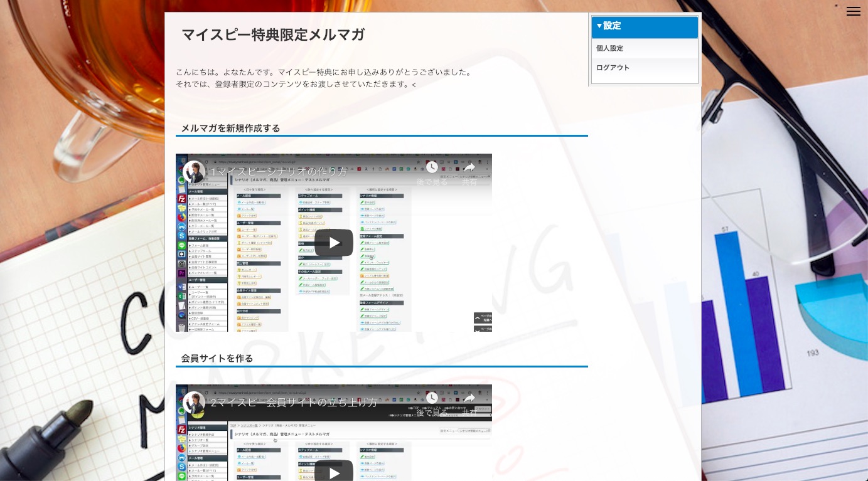This screenshot has width=868, height=481.
Task: Click the share arrow on the 1マイスピーシナリオの作り方 video
Action: [469, 167]
